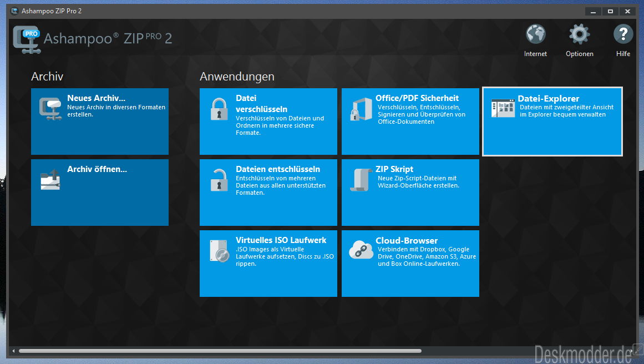Click the disc drive icon for Virtuelles ISO Laufwerk
Viewport: 644px width, 364px height.
click(219, 251)
